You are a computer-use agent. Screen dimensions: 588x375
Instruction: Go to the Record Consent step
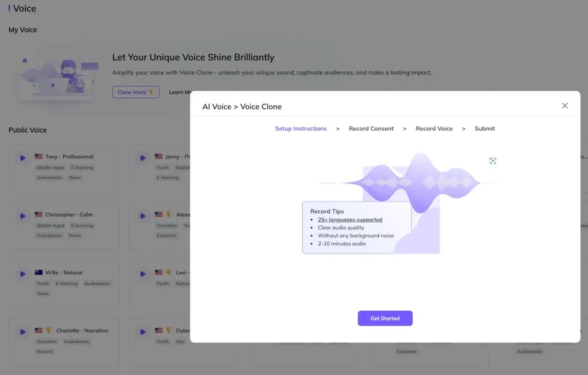pos(371,128)
